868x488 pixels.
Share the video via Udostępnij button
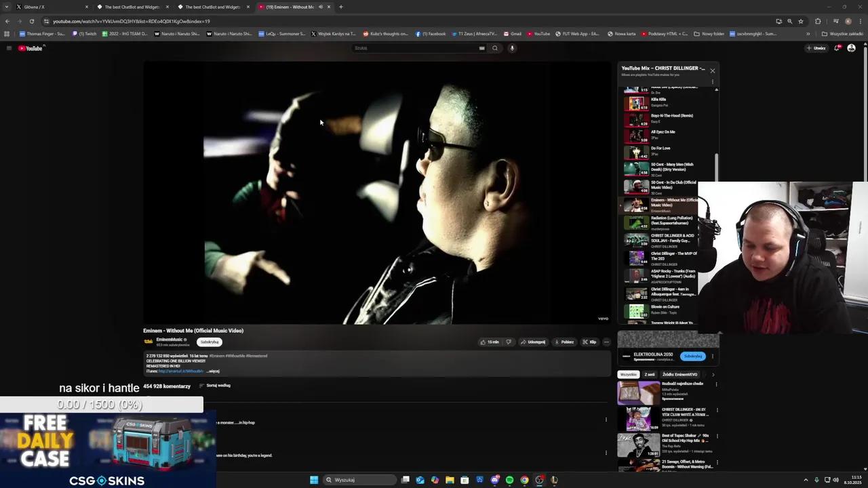[x=533, y=342]
